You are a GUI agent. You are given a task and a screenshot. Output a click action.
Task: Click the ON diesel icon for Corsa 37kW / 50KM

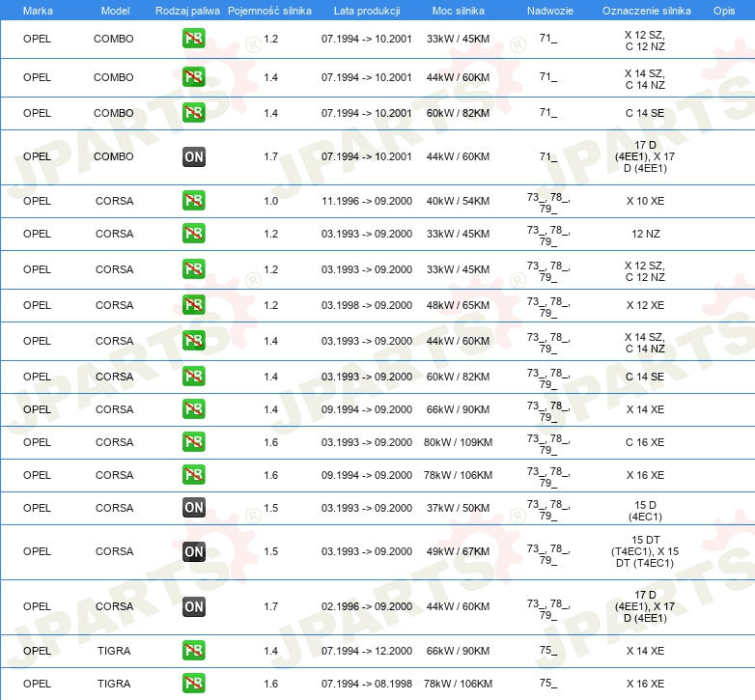[193, 508]
